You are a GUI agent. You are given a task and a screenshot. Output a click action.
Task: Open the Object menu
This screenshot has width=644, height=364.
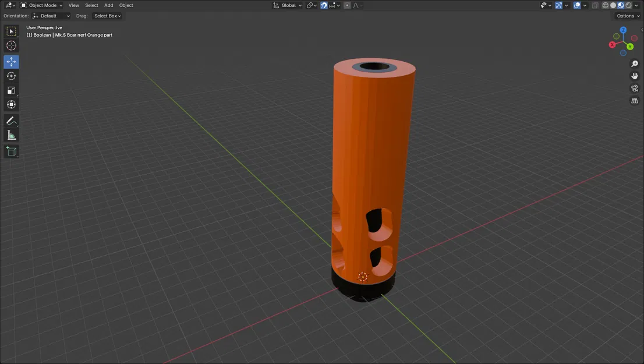click(x=126, y=5)
